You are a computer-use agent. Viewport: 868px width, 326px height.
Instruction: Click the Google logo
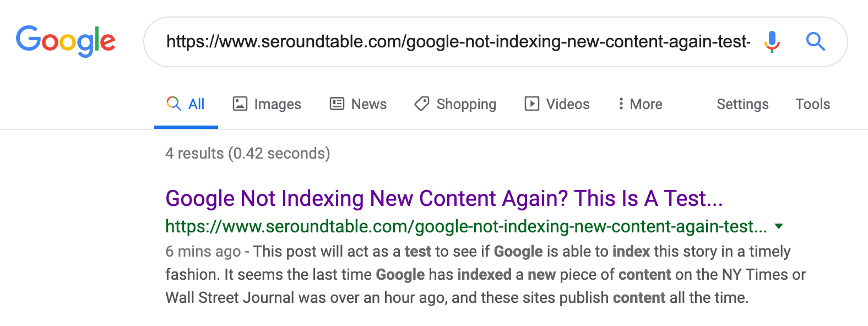66,40
